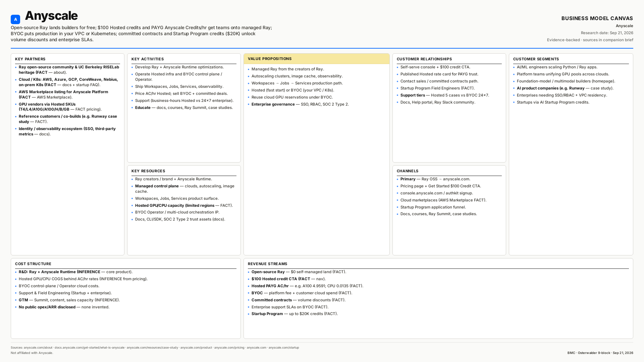
Task: Select 'Committed contracts — volume discounts' bullet
Action: 299,300
